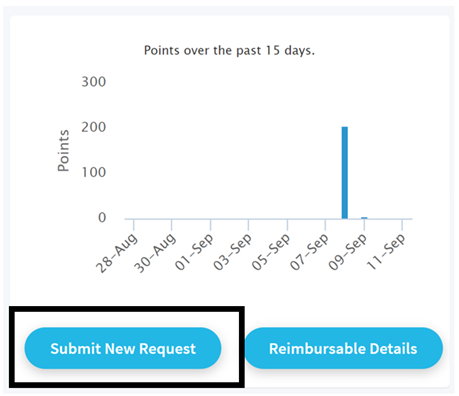The height and width of the screenshot is (396, 459).
Task: Click the tiny bar at 09-Sep
Action: [364, 218]
